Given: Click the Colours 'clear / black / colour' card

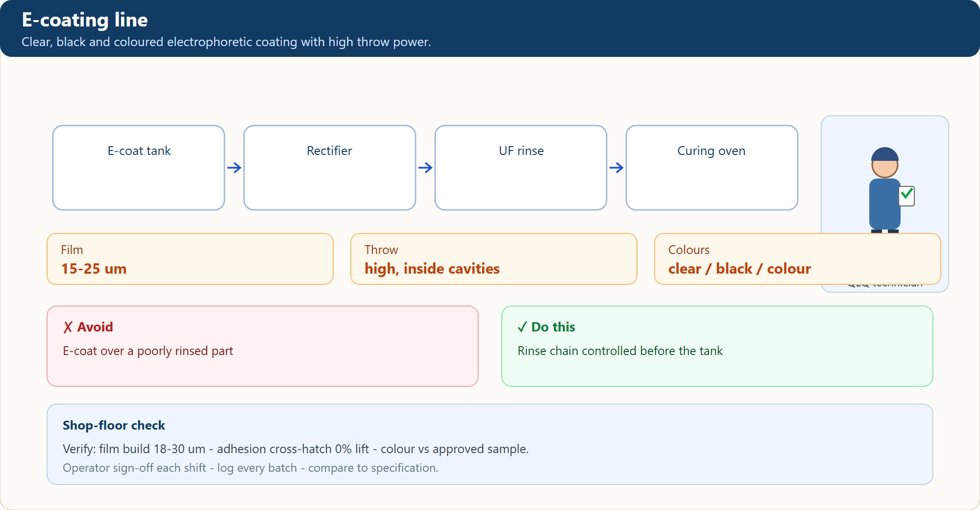Looking at the screenshot, I should (x=798, y=259).
